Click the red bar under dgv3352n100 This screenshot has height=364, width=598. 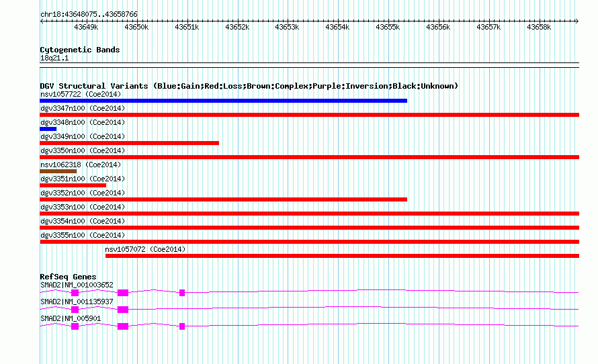tap(224, 199)
